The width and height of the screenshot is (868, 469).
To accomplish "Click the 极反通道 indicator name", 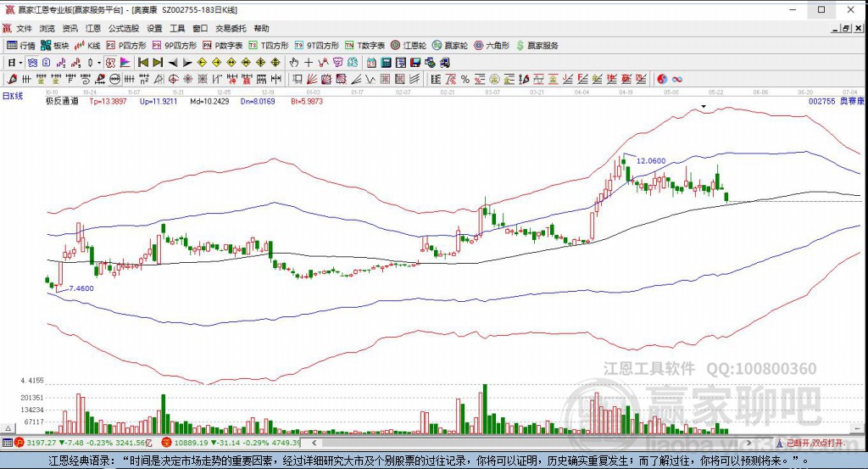I will [61, 101].
